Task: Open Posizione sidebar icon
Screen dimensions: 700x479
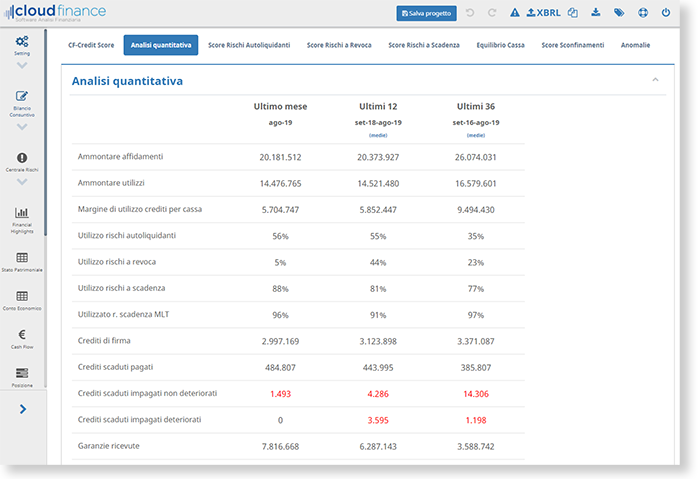Action: pyautogui.click(x=22, y=373)
